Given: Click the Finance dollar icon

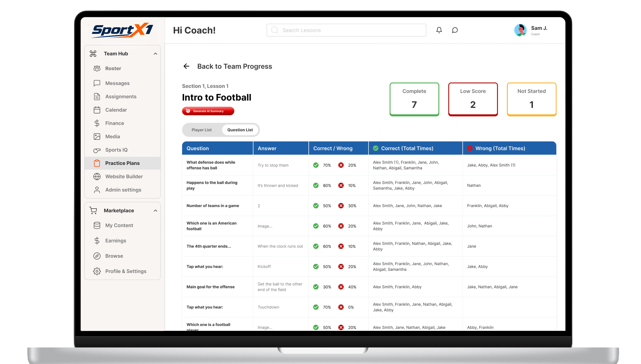Looking at the screenshot, I should pyautogui.click(x=97, y=123).
